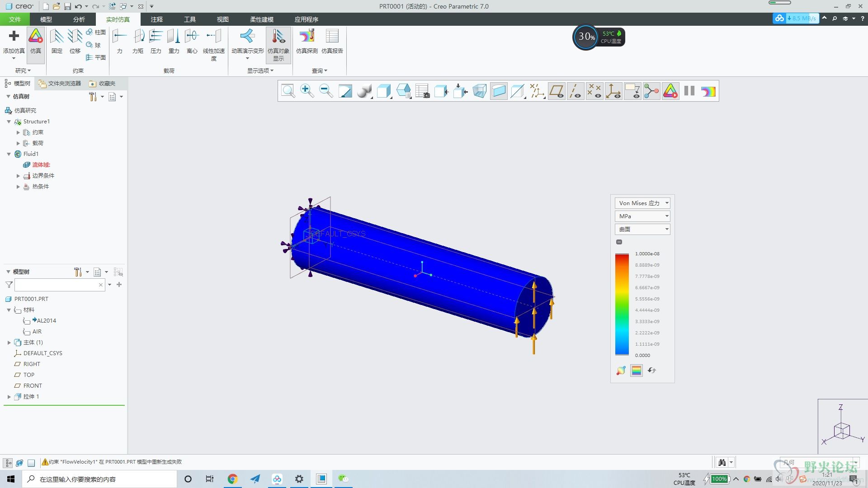Click the Repaint icon in graphics toolbar

[345, 91]
